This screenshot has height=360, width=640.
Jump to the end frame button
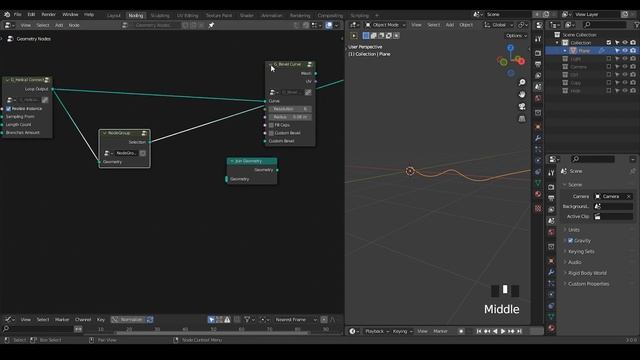pyautogui.click(x=519, y=331)
